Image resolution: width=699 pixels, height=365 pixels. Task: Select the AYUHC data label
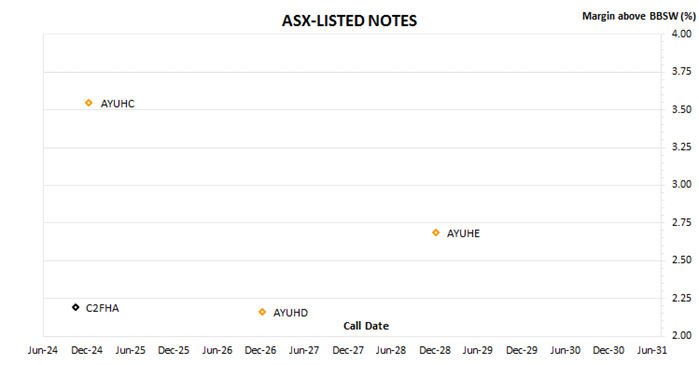[x=118, y=104]
